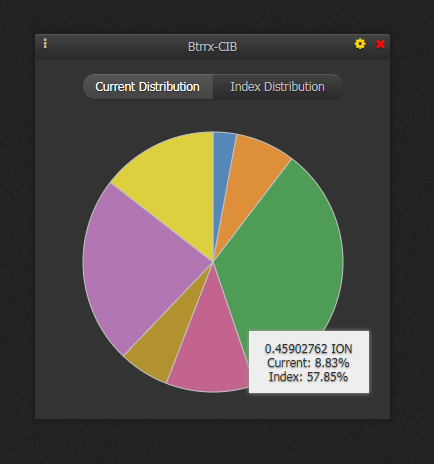Click the blue pie slice
Image resolution: width=434 pixels, height=464 pixels.
tap(222, 160)
